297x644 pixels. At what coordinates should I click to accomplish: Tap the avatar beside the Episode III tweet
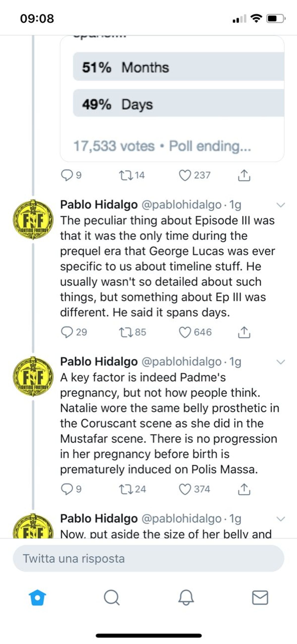pyautogui.click(x=33, y=219)
